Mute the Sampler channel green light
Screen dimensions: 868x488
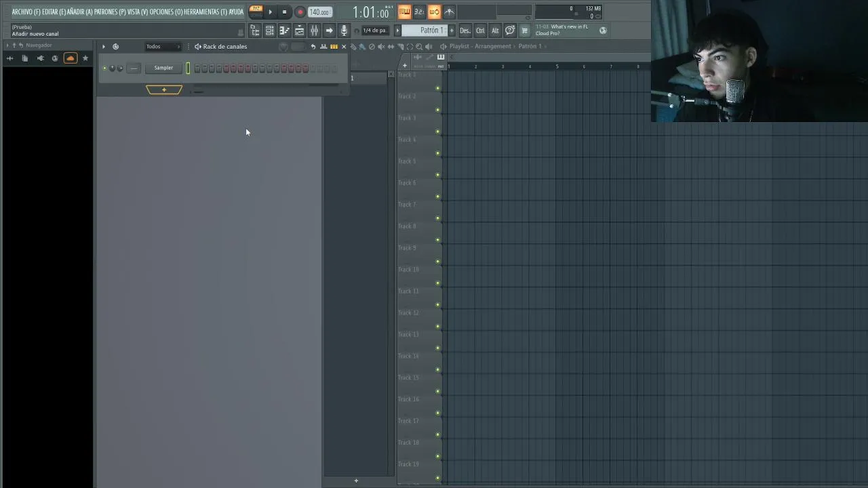click(x=104, y=68)
